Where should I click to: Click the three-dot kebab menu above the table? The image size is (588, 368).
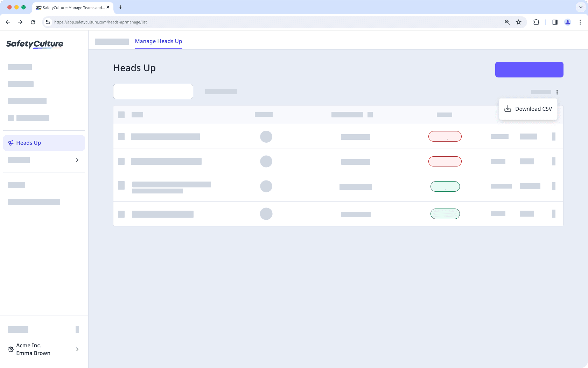pos(557,92)
